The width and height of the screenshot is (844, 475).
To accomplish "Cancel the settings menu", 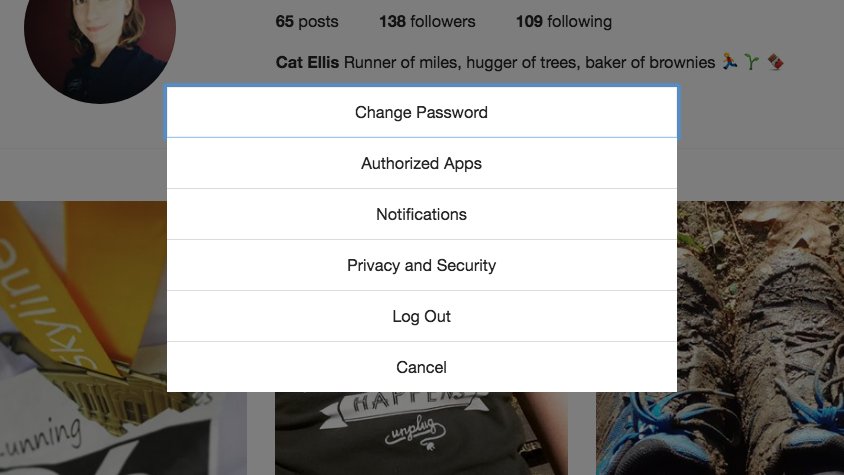I will coord(421,367).
